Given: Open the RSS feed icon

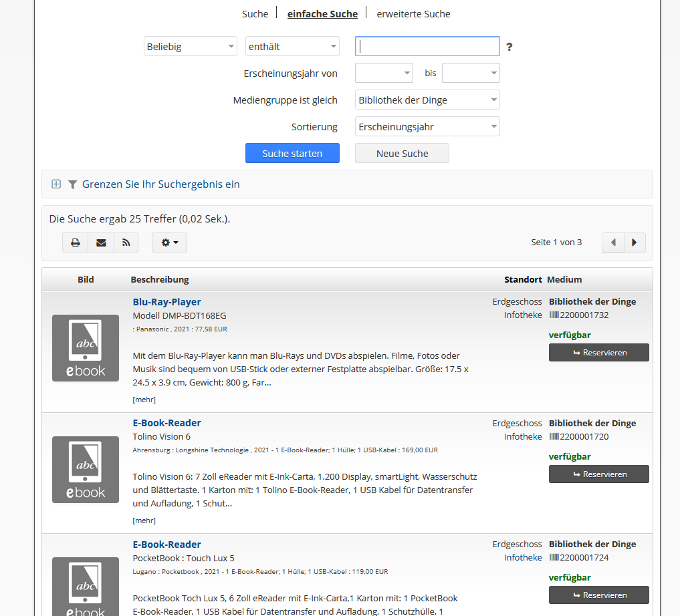Looking at the screenshot, I should 126,243.
